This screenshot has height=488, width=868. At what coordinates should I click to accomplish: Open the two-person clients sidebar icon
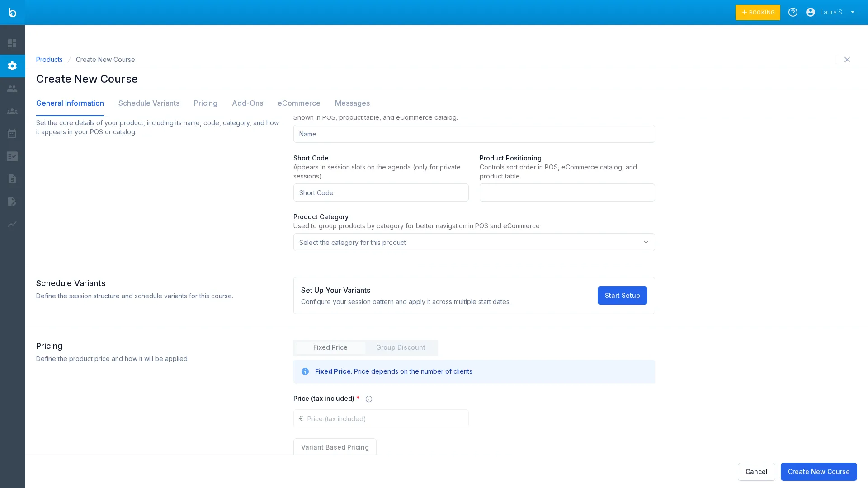pyautogui.click(x=12, y=89)
